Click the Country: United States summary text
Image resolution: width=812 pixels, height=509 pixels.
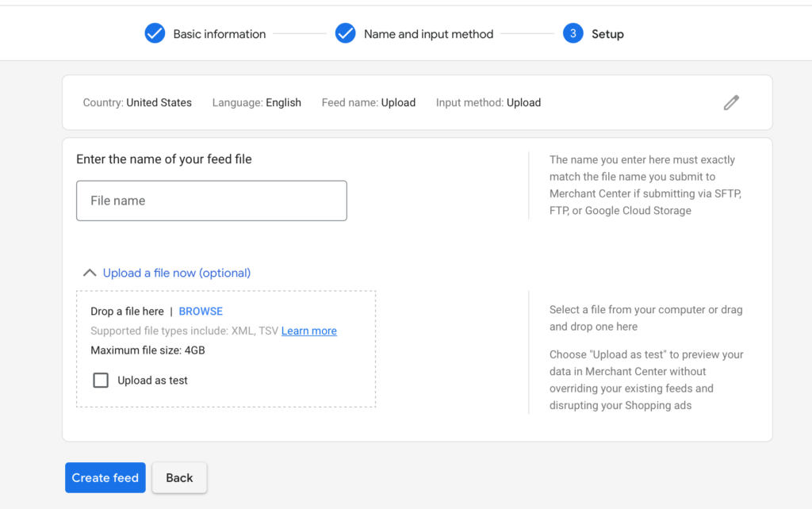point(136,102)
